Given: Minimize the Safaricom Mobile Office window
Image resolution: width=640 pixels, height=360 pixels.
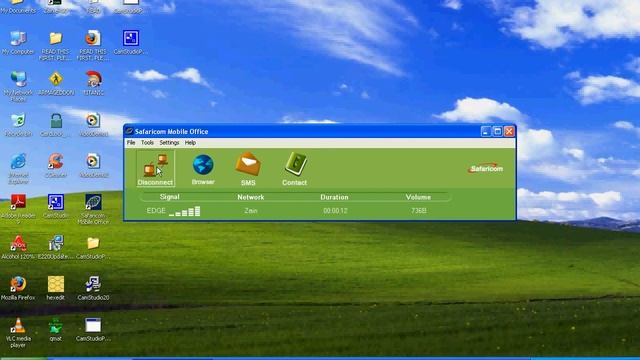Looking at the screenshot, I should [486, 131].
